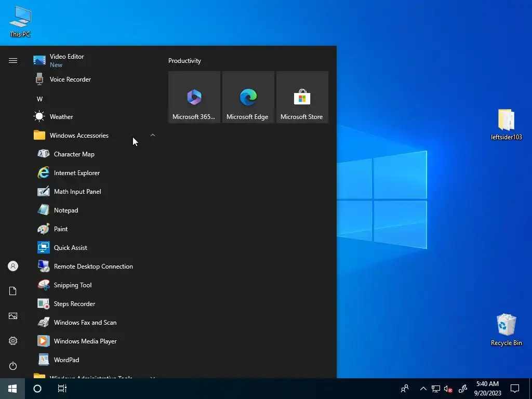
Task: Open the Microsoft Edge tile
Action: click(x=248, y=97)
